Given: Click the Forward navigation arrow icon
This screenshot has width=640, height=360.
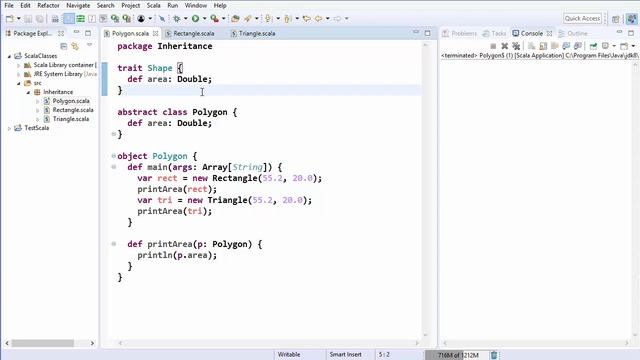Looking at the screenshot, I should [x=337, y=18].
